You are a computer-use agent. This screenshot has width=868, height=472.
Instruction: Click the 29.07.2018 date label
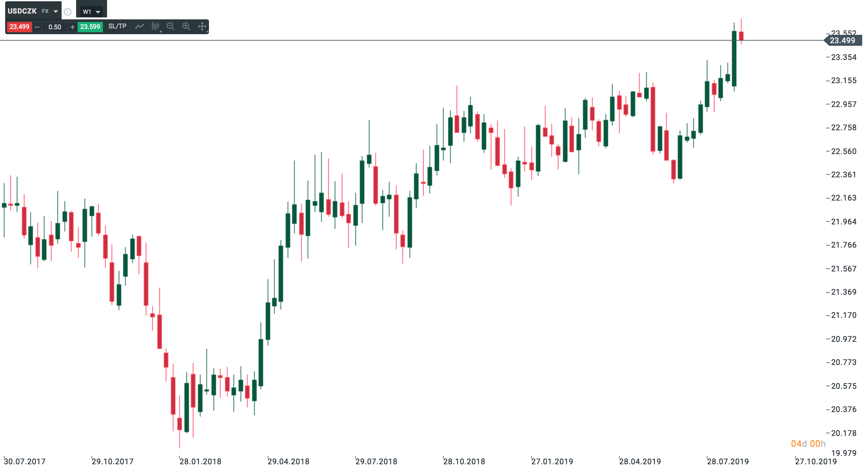click(x=376, y=462)
